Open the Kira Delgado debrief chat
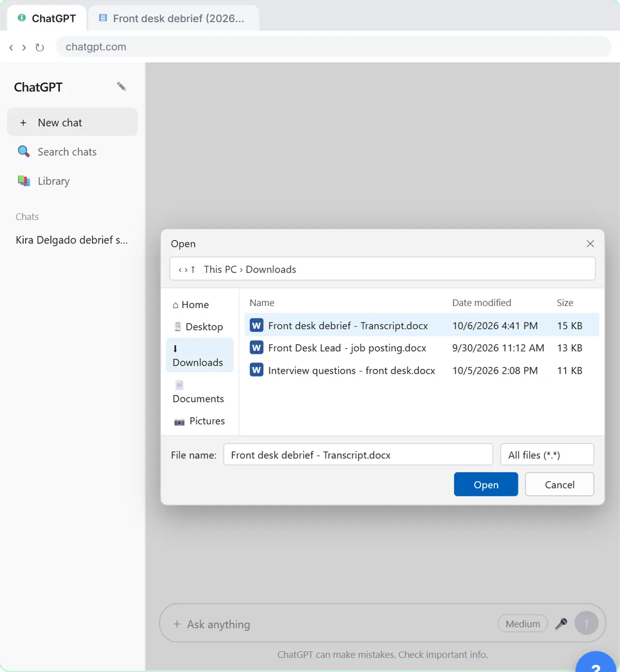This screenshot has width=620, height=672. point(72,240)
